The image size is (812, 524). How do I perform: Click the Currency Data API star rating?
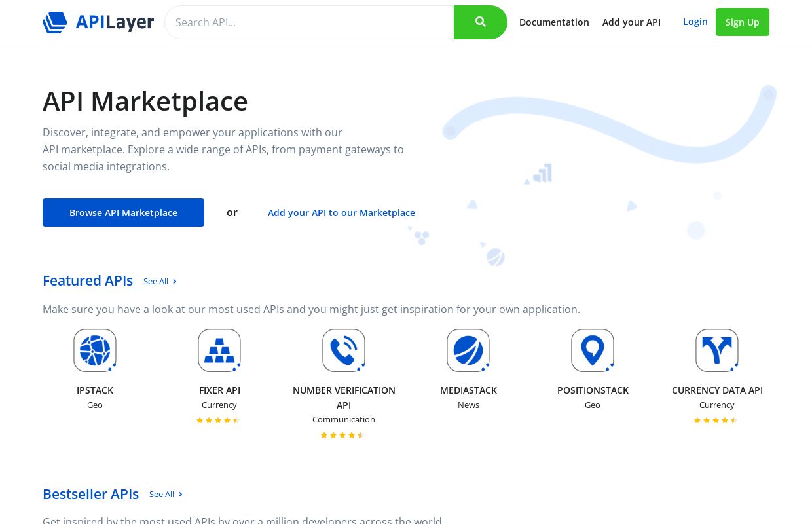tap(716, 421)
